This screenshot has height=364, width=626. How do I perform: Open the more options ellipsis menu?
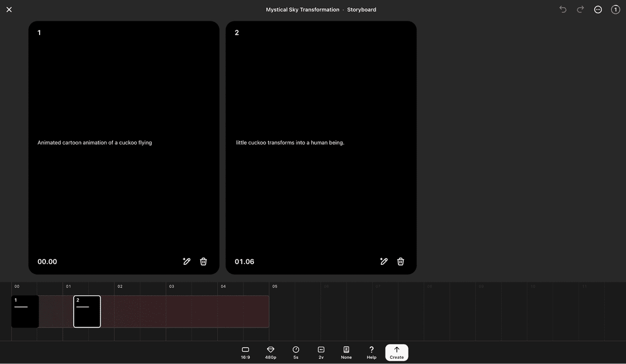[x=598, y=9]
